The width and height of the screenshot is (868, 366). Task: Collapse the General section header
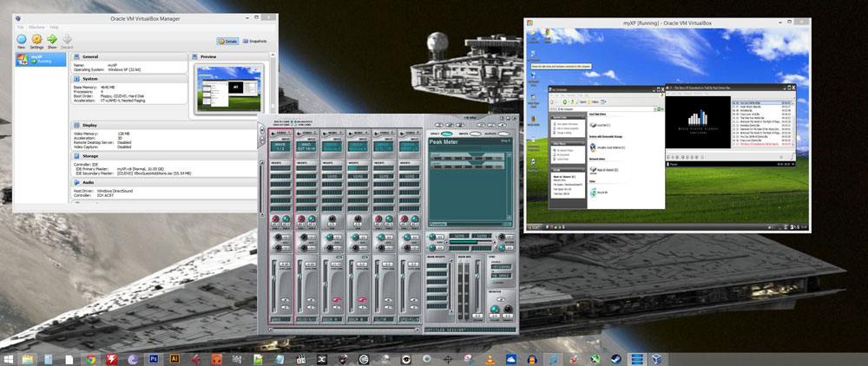coord(129,56)
